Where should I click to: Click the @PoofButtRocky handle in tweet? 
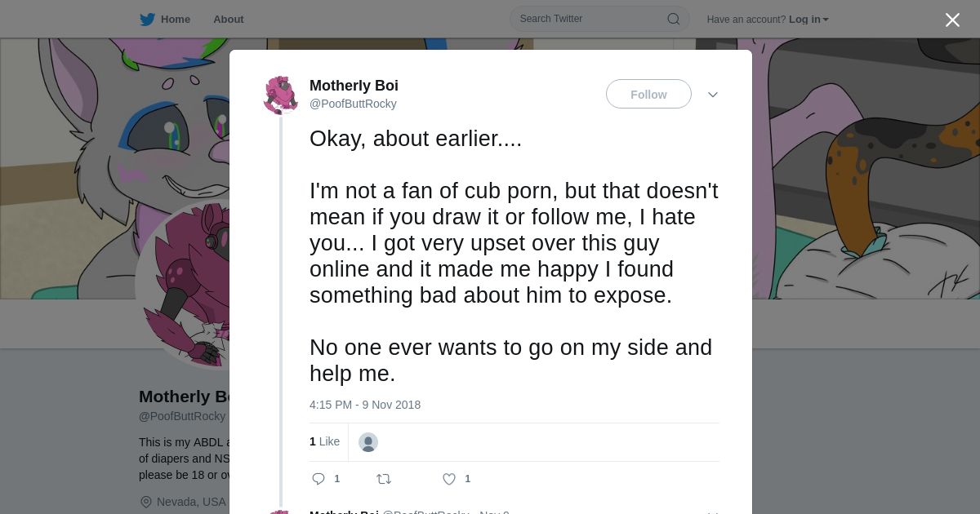[353, 104]
